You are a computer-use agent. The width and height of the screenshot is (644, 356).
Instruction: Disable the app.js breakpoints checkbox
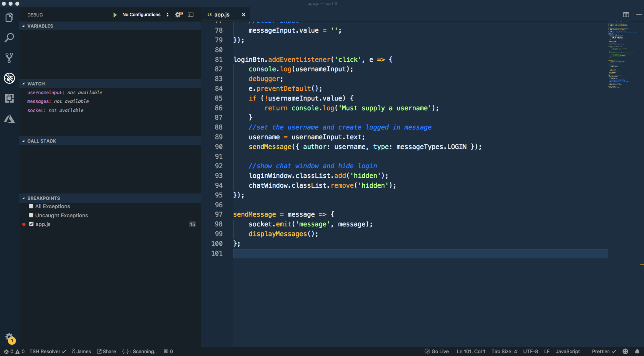(x=31, y=224)
